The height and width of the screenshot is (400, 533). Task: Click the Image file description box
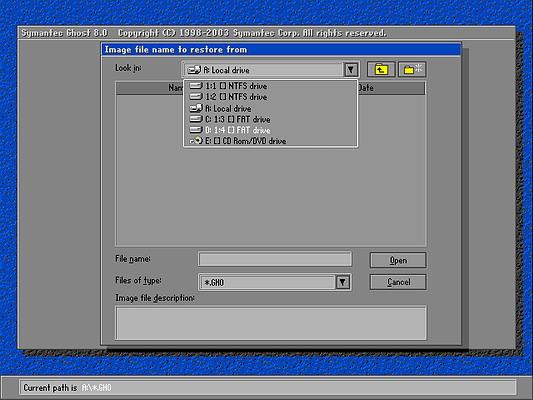pyautogui.click(x=271, y=323)
